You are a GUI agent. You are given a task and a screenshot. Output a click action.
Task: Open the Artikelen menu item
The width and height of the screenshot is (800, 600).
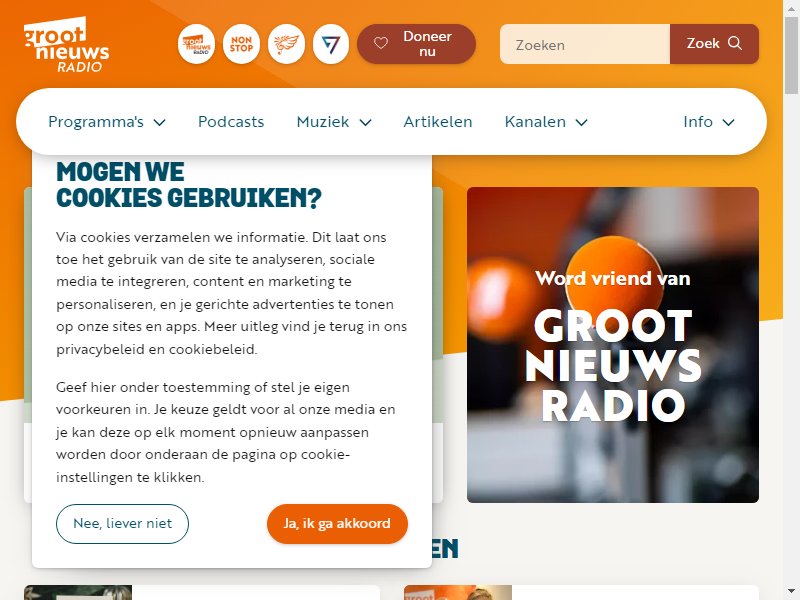click(438, 122)
